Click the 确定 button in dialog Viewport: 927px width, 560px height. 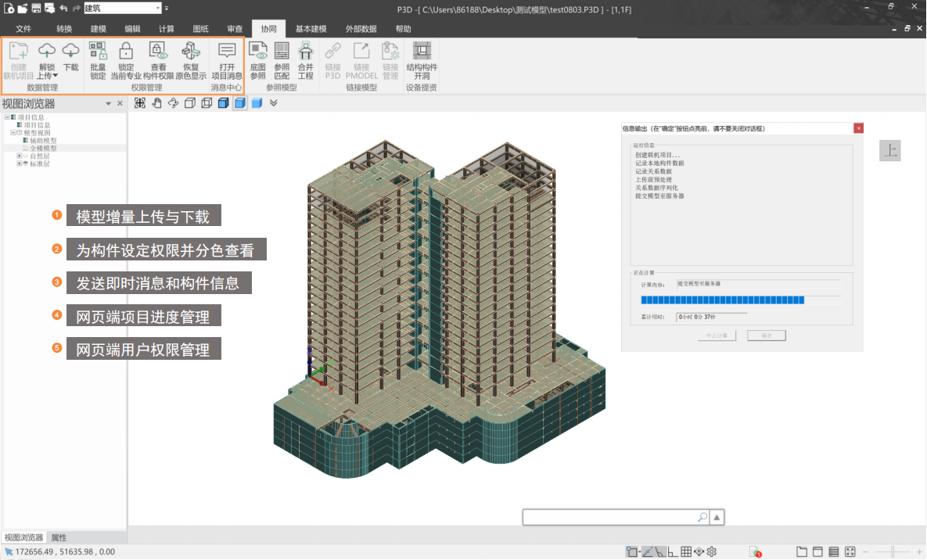click(766, 336)
